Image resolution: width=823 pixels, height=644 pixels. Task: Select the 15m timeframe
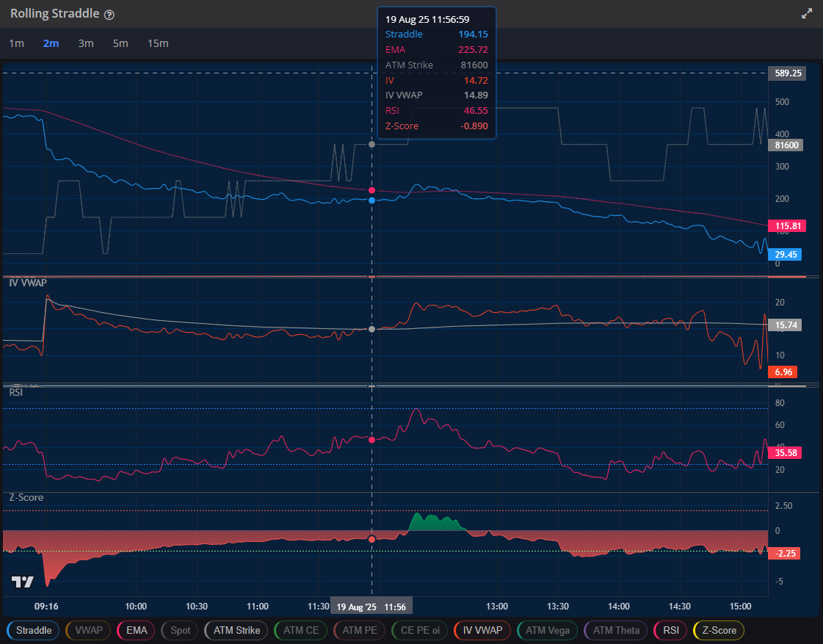click(158, 43)
